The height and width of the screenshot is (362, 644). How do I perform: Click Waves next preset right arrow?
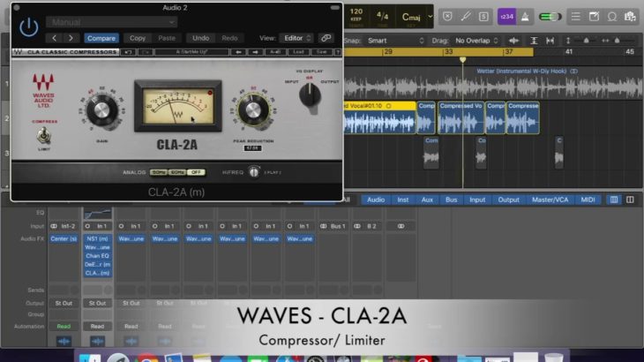pos(255,52)
